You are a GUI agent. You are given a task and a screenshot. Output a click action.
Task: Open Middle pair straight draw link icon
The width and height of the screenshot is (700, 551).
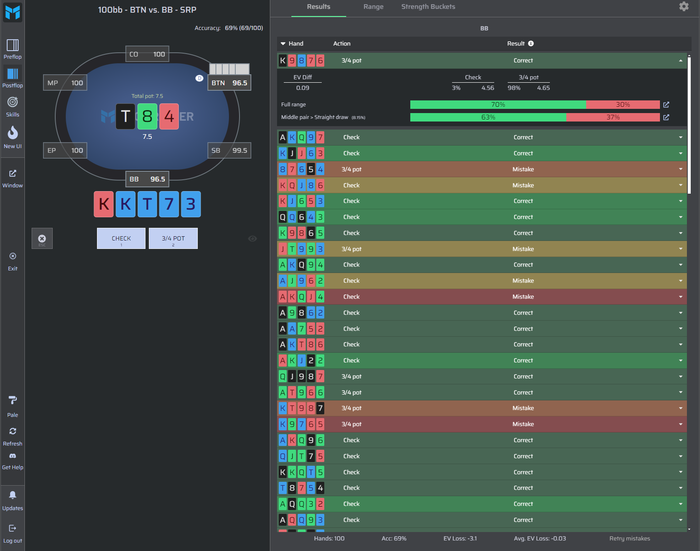pyautogui.click(x=666, y=117)
